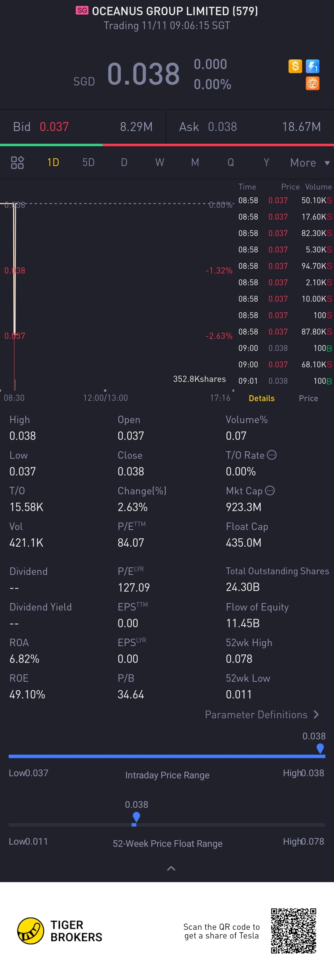The image size is (334, 980).
Task: Tap the Intraday Price Range marker
Action: pyautogui.click(x=320, y=748)
